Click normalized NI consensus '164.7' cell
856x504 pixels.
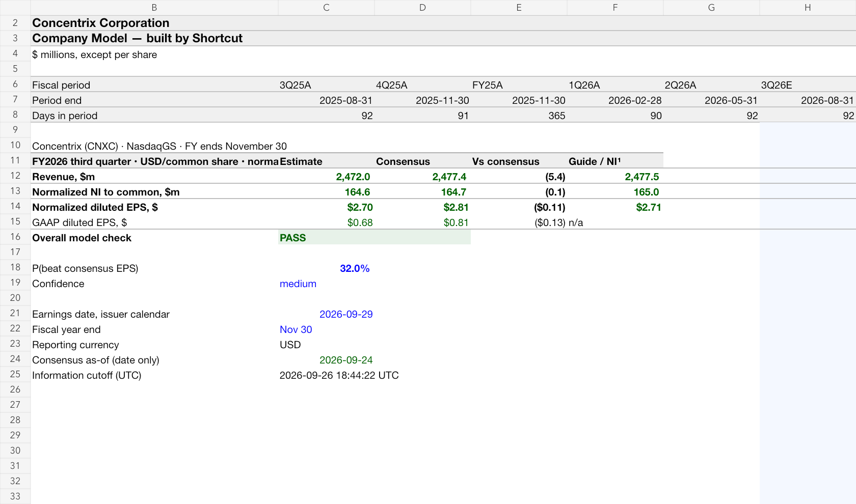422,191
